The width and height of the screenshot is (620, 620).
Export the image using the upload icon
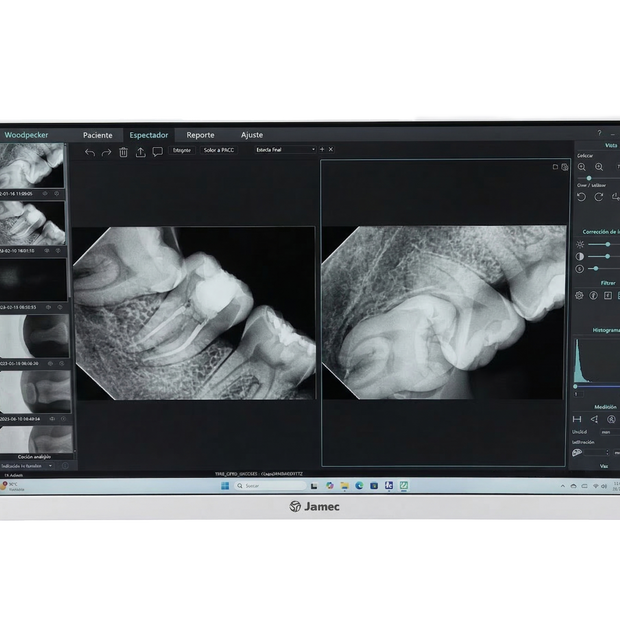tap(140, 152)
